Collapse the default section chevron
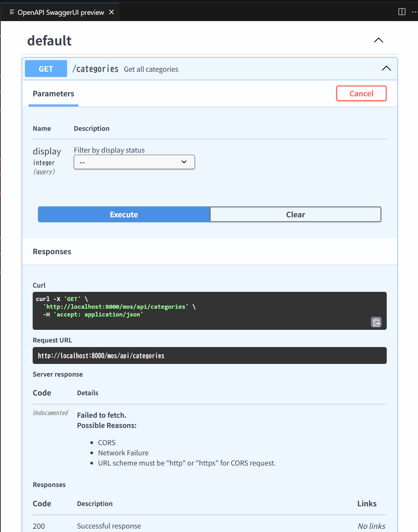418x532 pixels. 378,40
